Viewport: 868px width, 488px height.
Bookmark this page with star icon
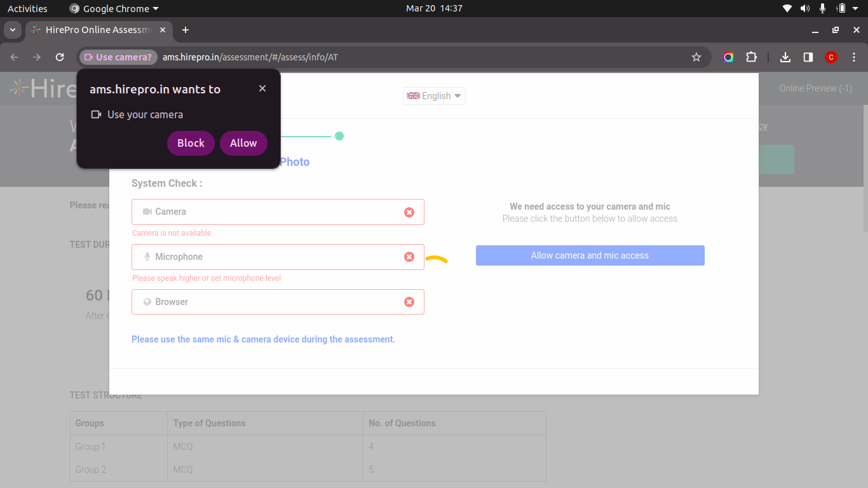(x=696, y=57)
